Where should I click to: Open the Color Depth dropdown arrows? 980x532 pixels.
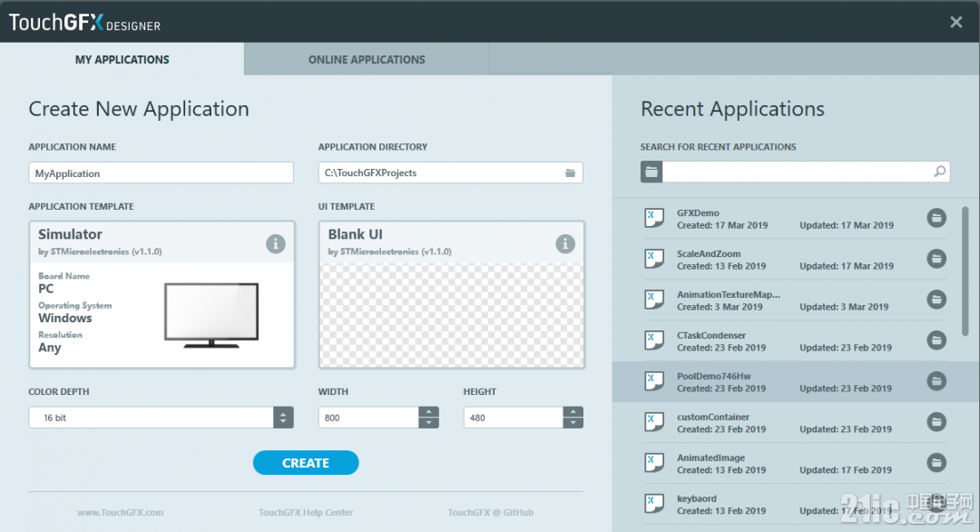tap(283, 418)
